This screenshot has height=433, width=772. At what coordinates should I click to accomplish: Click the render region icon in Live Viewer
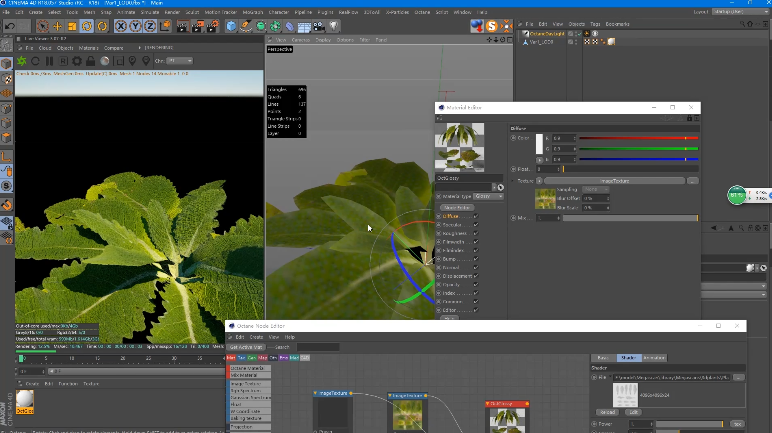pyautogui.click(x=119, y=61)
